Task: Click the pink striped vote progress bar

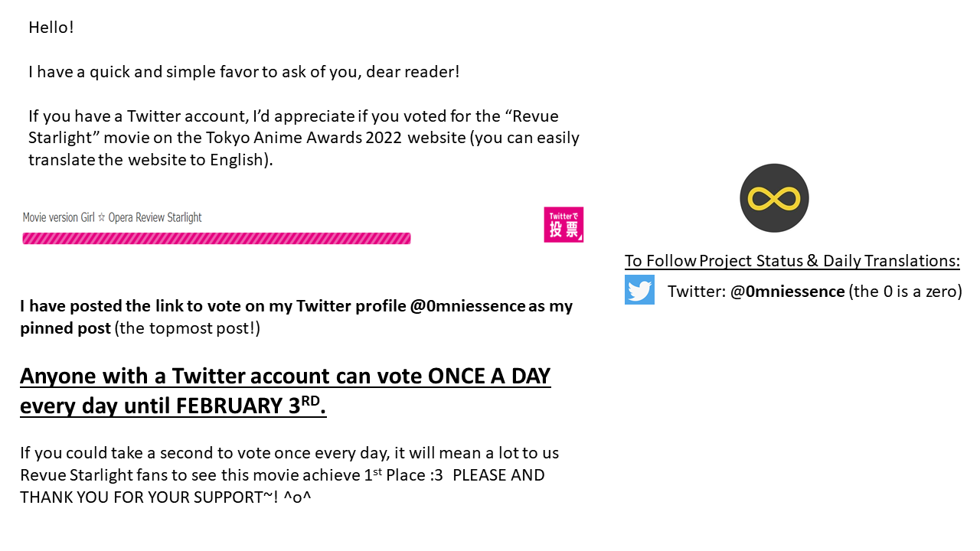Action: pos(217,239)
